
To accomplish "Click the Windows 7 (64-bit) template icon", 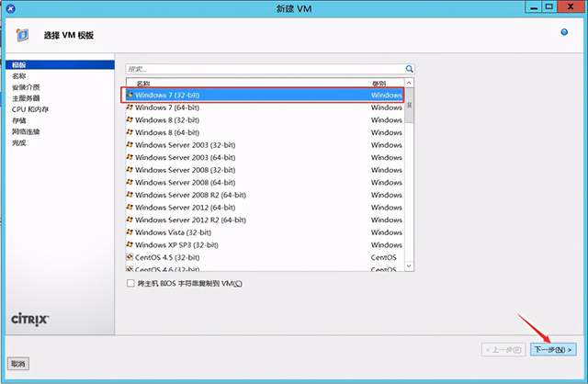I will click(x=130, y=107).
